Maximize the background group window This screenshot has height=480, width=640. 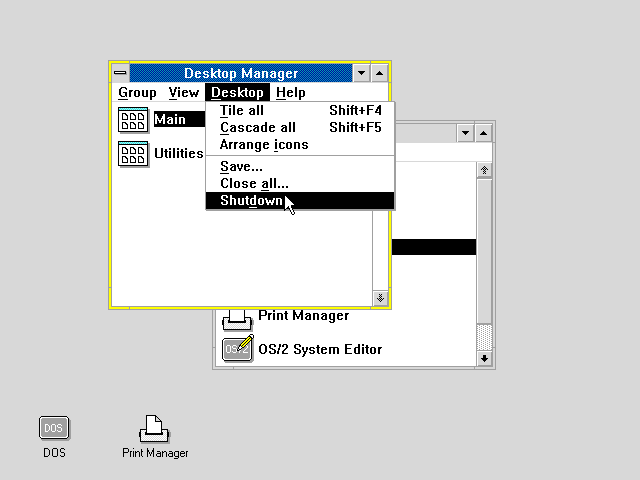coord(484,133)
